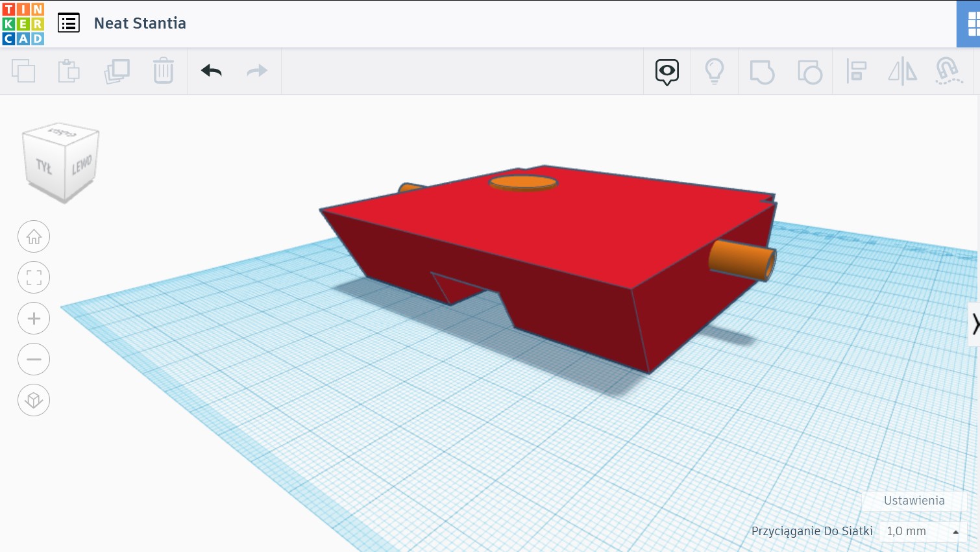Open the Align tool
Screen dimensions: 980x552
(857, 71)
